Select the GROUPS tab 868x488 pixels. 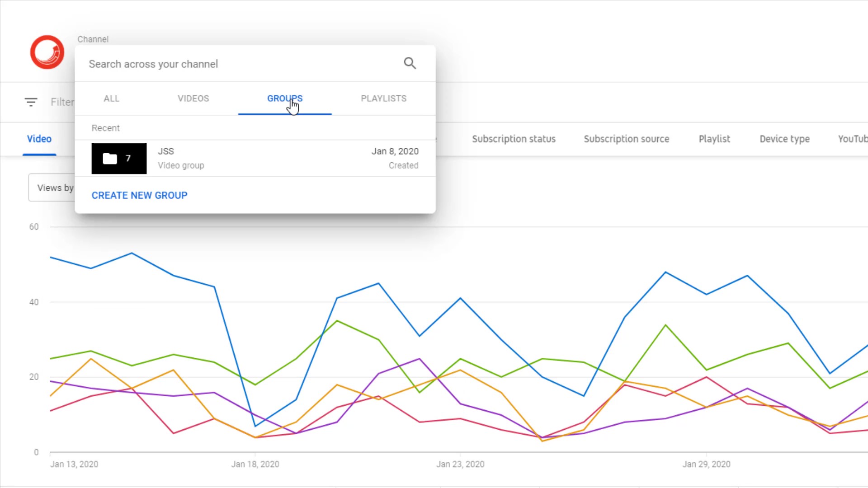(284, 99)
